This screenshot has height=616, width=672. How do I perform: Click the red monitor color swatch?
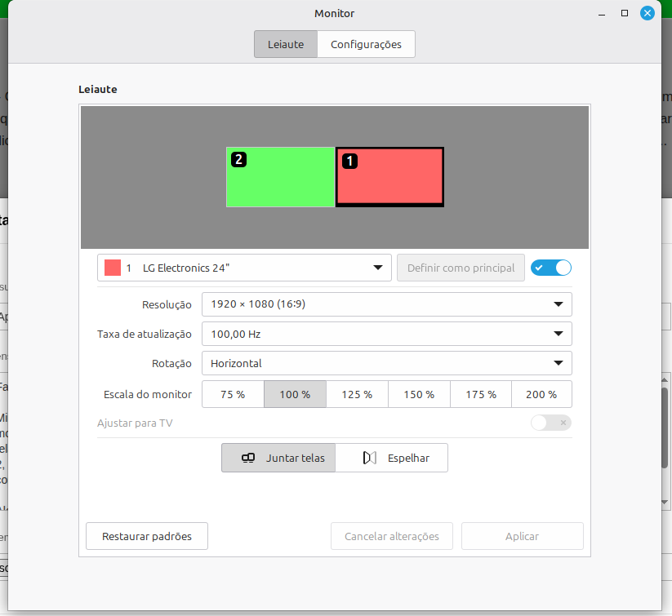[113, 268]
